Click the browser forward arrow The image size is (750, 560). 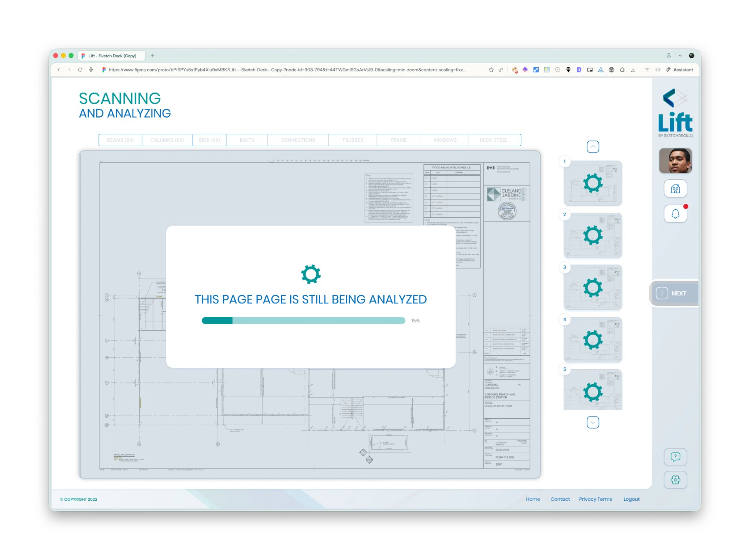(69, 70)
